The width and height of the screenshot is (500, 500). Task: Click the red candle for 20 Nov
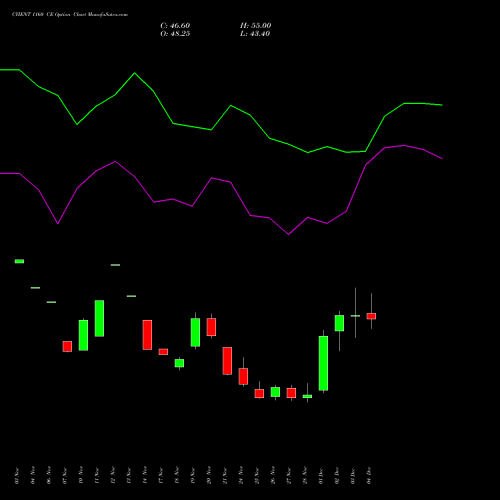(211, 327)
